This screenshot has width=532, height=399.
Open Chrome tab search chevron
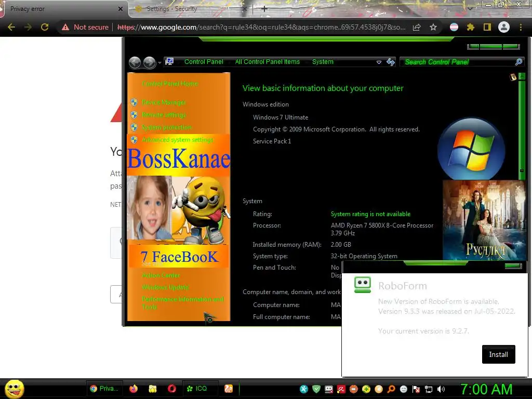470,8
